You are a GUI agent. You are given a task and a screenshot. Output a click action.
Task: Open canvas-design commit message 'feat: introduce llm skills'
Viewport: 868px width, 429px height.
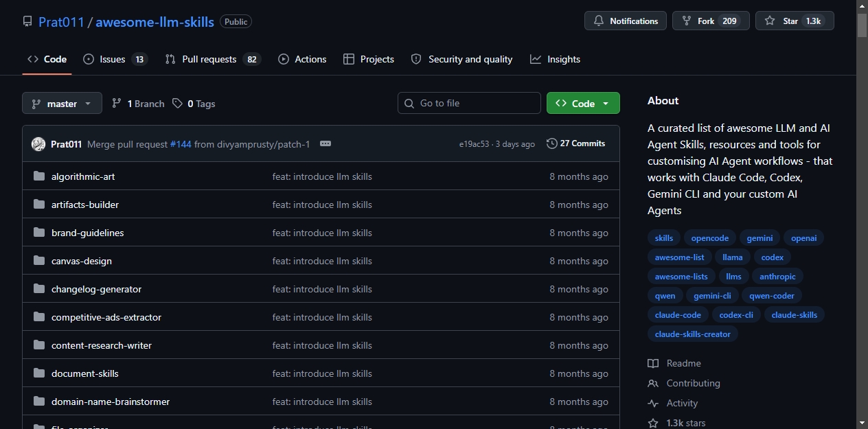pyautogui.click(x=322, y=261)
